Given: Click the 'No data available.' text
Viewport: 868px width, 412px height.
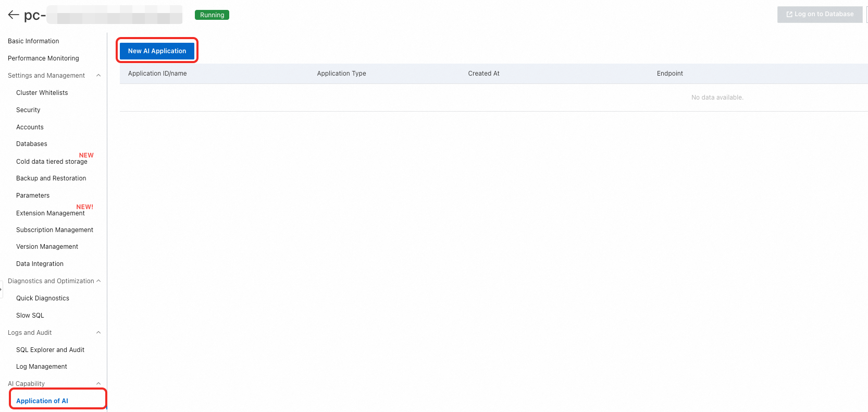Looking at the screenshot, I should pyautogui.click(x=717, y=98).
